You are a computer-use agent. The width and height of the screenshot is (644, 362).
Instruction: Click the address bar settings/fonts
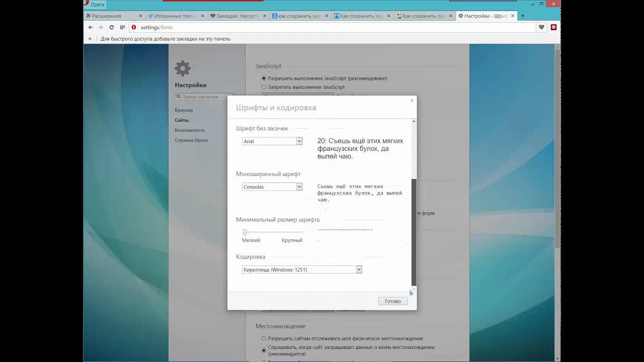pyautogui.click(x=332, y=27)
